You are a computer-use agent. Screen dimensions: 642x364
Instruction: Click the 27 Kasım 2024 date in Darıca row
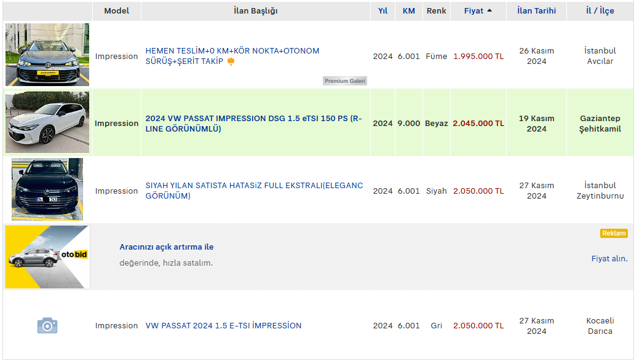(536, 326)
